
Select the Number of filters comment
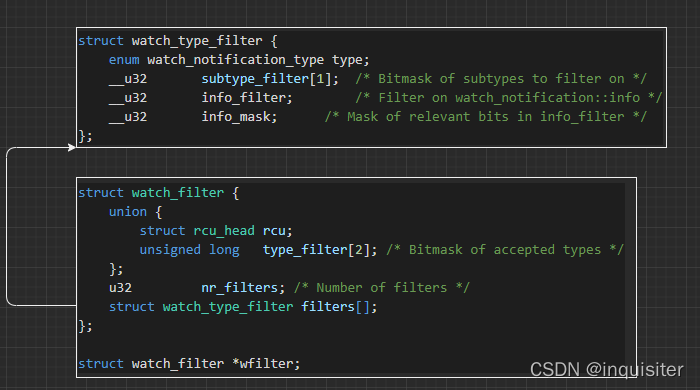point(382,288)
